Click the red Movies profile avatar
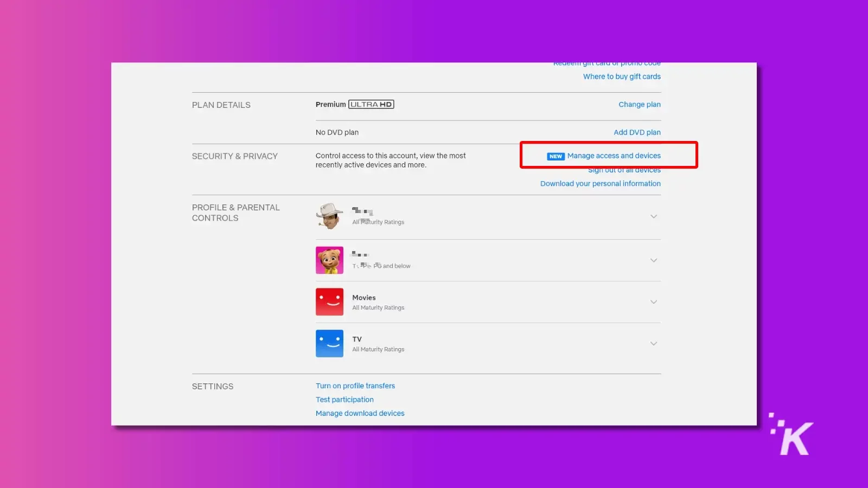The width and height of the screenshot is (868, 488). click(329, 302)
